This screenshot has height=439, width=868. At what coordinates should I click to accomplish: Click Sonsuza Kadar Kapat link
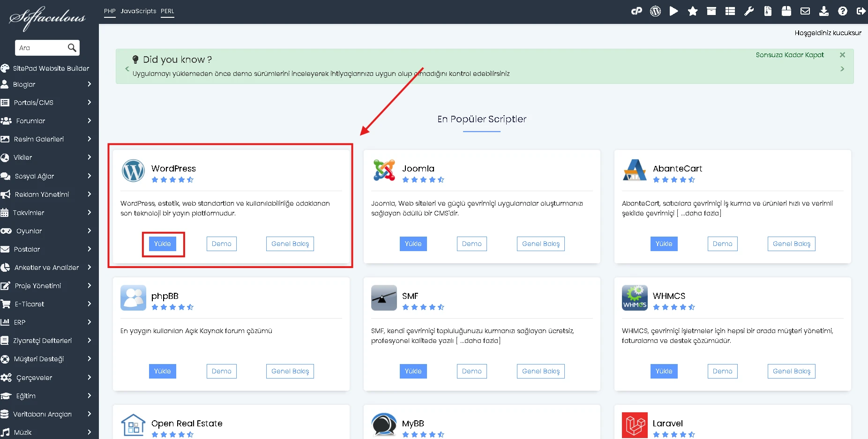coord(790,55)
